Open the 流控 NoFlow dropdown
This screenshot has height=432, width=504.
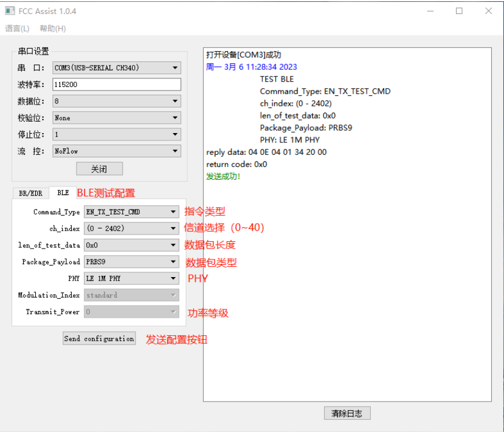(x=117, y=151)
